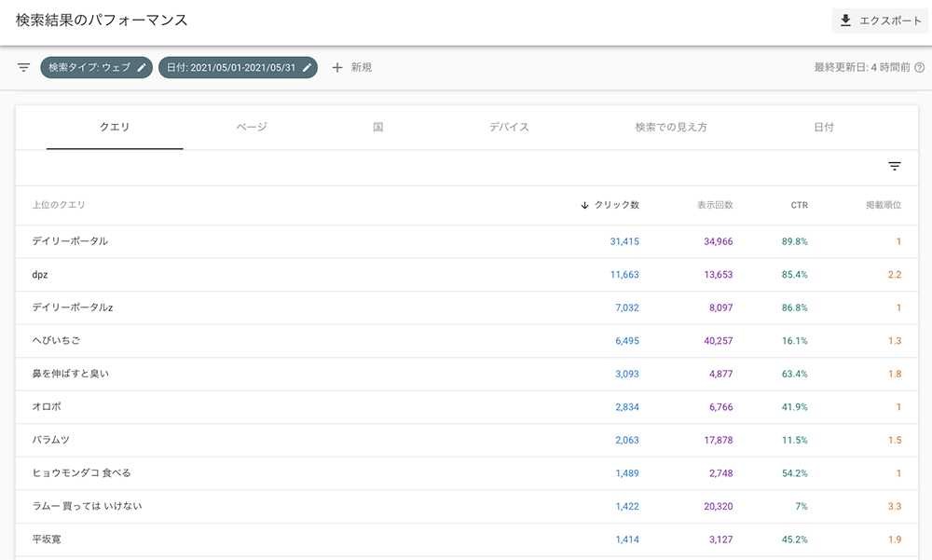The width and height of the screenshot is (932, 560).
Task: Click the 40,257 impressions value
Action: 718,341
